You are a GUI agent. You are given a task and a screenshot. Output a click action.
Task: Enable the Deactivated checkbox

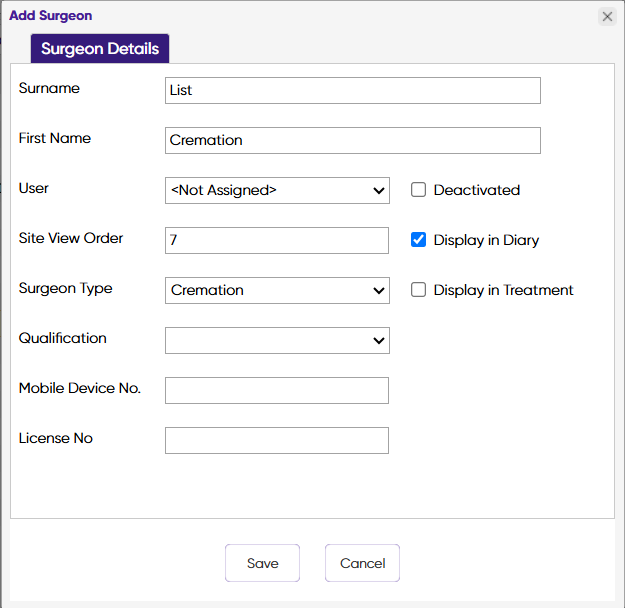pos(419,190)
